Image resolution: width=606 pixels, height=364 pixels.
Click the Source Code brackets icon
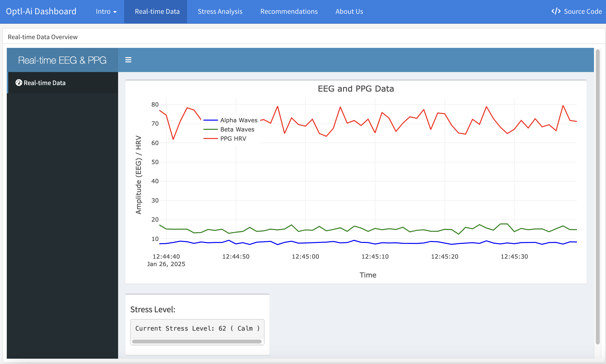556,11
